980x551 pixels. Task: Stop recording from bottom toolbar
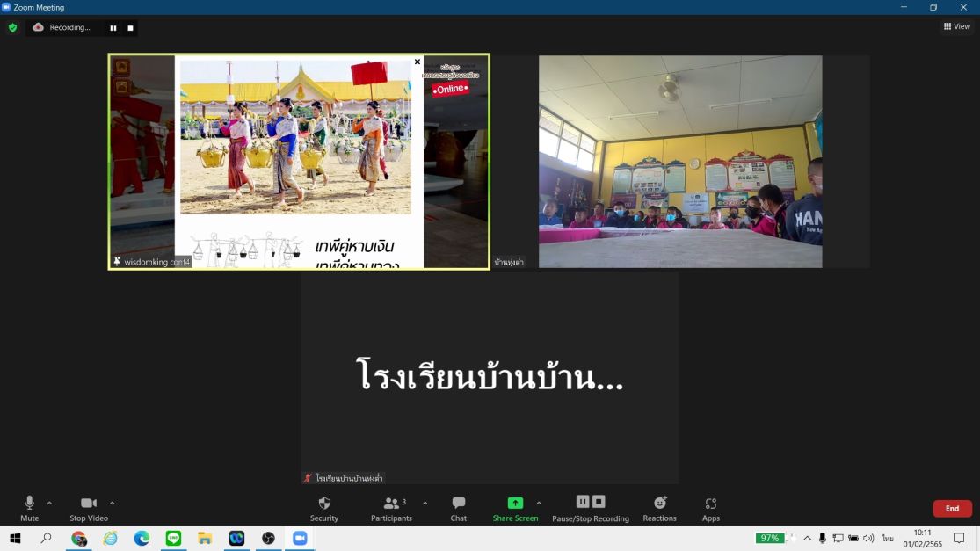click(599, 502)
